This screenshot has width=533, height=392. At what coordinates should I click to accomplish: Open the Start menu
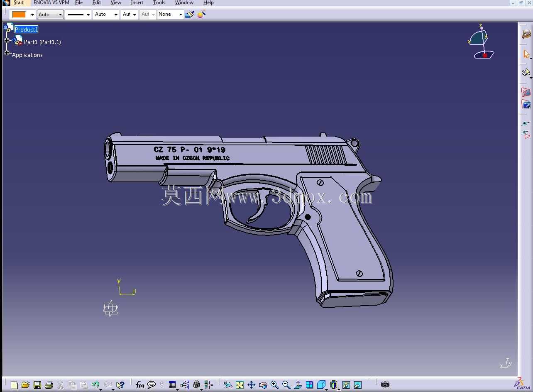[19, 2]
